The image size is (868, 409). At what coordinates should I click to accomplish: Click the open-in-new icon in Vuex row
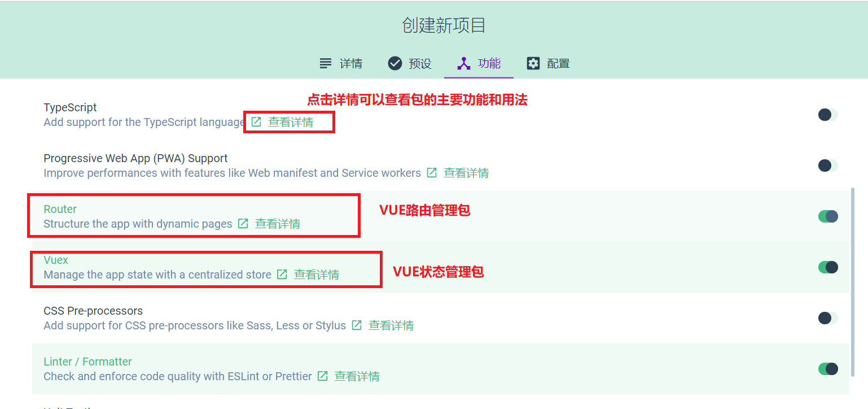[x=282, y=275]
